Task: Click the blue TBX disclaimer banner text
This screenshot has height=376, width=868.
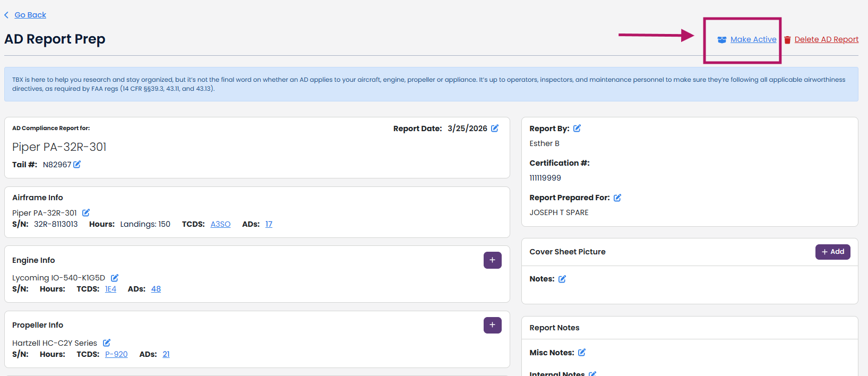Action: [x=429, y=84]
